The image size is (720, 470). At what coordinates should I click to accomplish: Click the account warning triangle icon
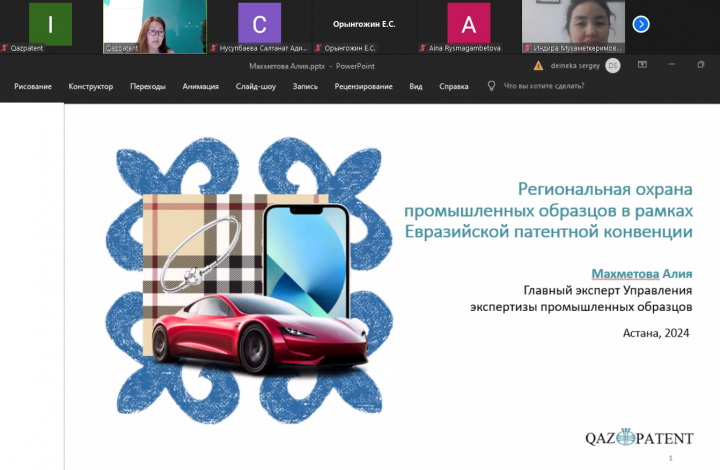point(538,66)
